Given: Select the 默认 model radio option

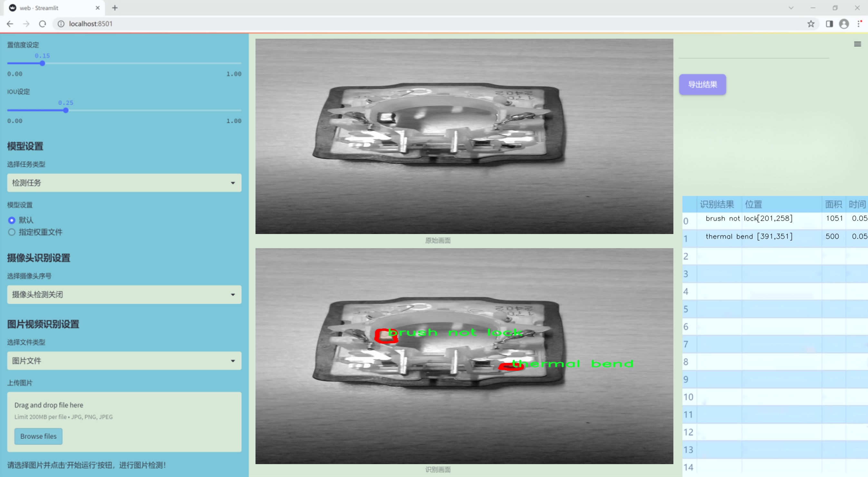Looking at the screenshot, I should (x=12, y=220).
